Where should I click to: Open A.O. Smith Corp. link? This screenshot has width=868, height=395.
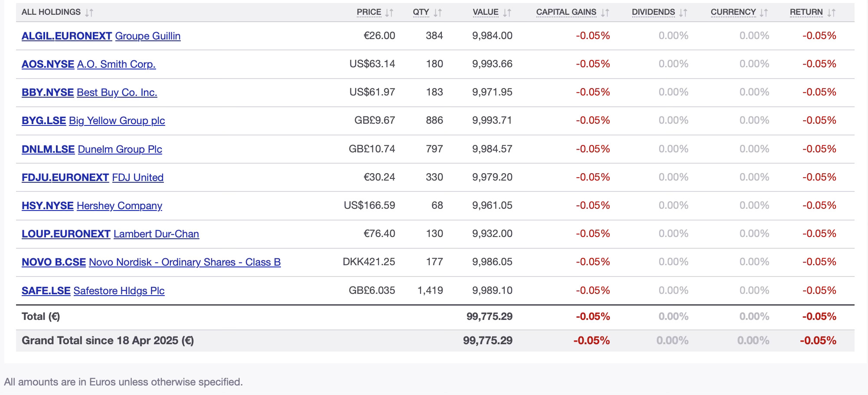pos(116,64)
